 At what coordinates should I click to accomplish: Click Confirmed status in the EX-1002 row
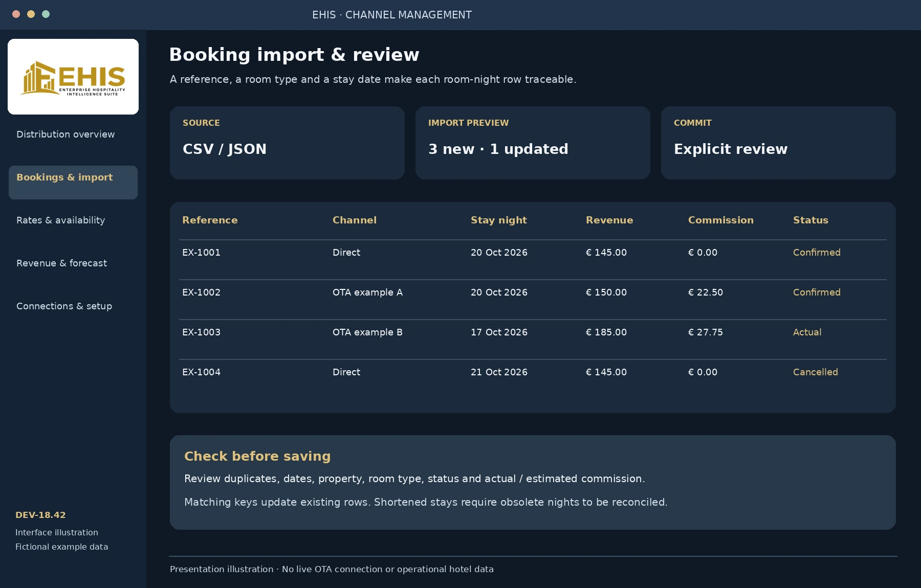point(817,292)
